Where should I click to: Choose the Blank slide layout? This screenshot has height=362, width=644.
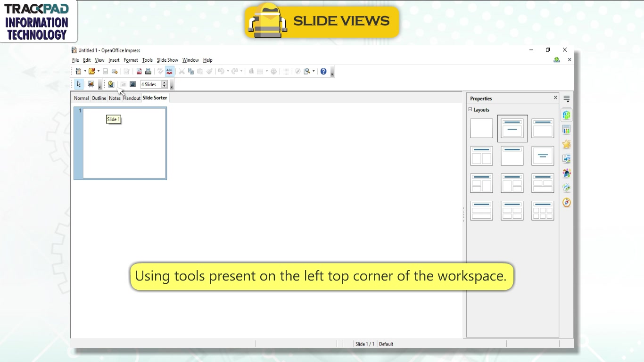(481, 128)
